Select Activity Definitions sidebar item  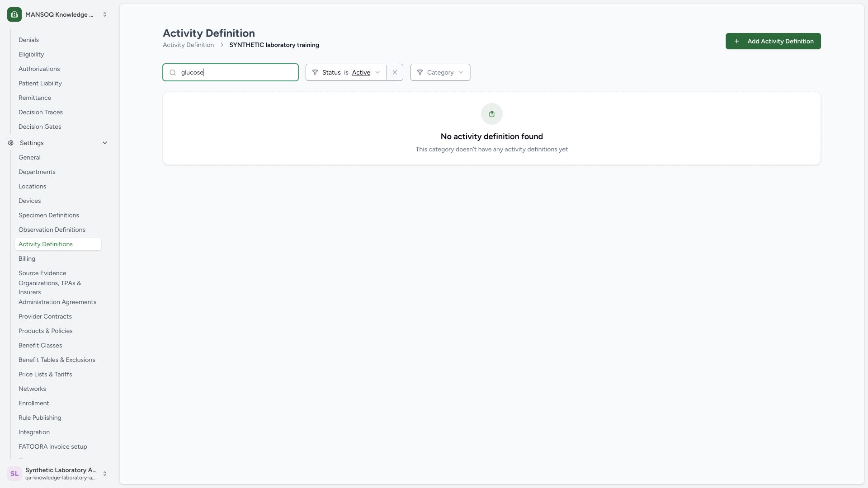[58, 244]
